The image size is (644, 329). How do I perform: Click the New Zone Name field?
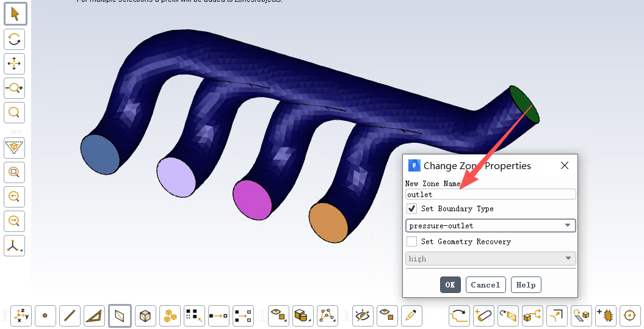pos(490,194)
